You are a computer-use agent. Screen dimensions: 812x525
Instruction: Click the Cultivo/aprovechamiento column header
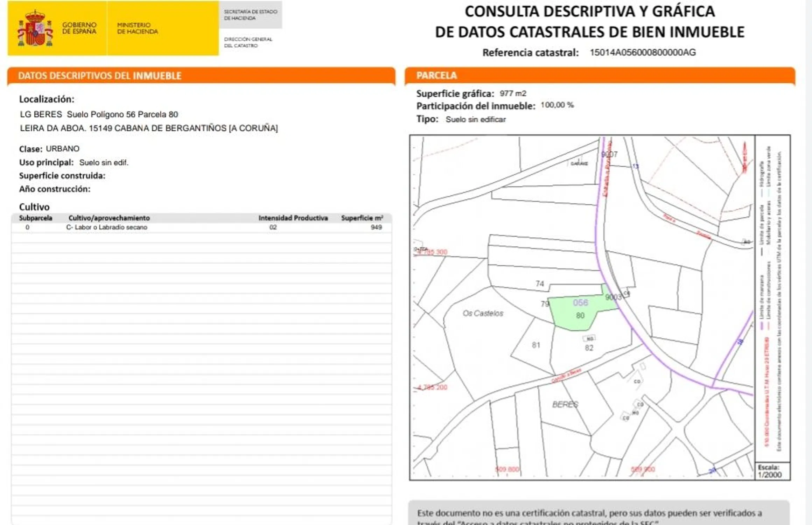tap(109, 218)
